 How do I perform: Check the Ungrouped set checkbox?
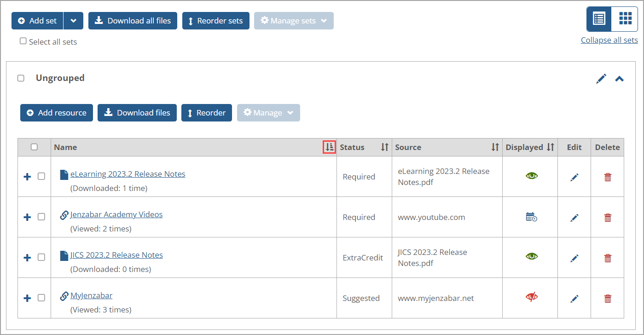coord(21,78)
